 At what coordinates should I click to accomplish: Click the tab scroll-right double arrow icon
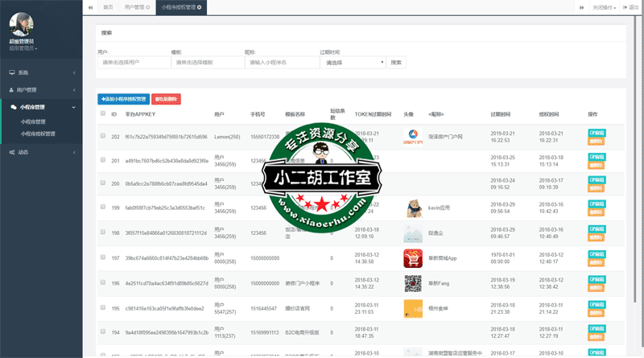coord(581,6)
